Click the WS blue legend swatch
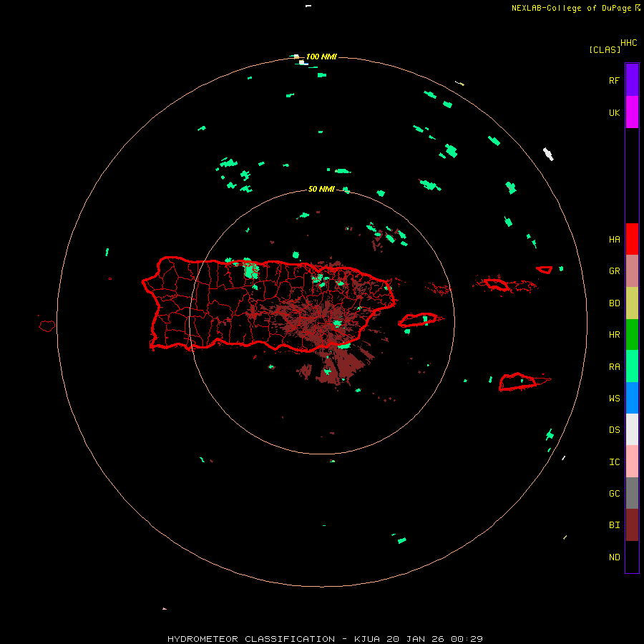The image size is (644, 644). point(632,398)
